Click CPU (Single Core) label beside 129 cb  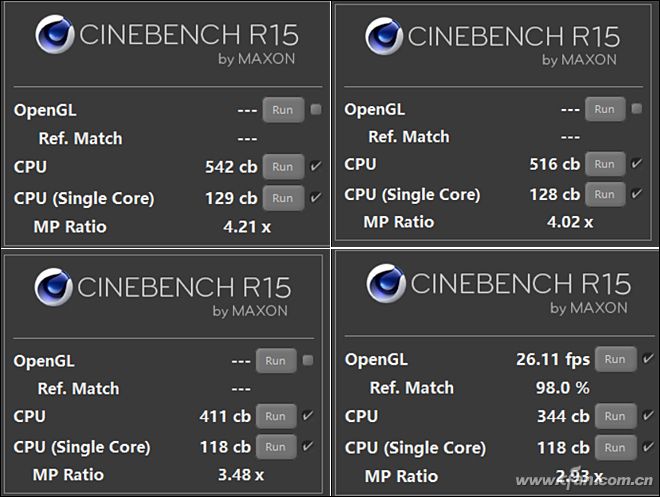(x=84, y=199)
